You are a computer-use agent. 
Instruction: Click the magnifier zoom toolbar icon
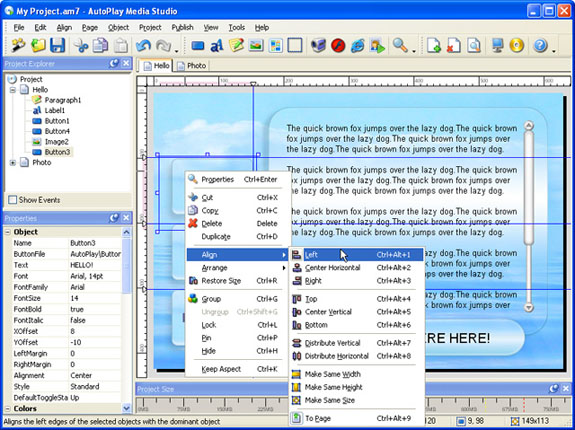(x=400, y=45)
